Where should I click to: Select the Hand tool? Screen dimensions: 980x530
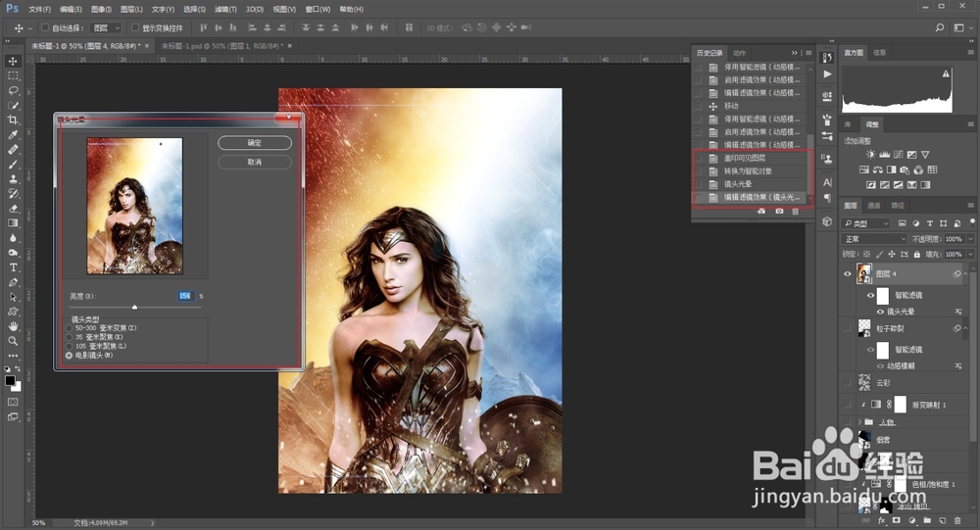point(13,326)
